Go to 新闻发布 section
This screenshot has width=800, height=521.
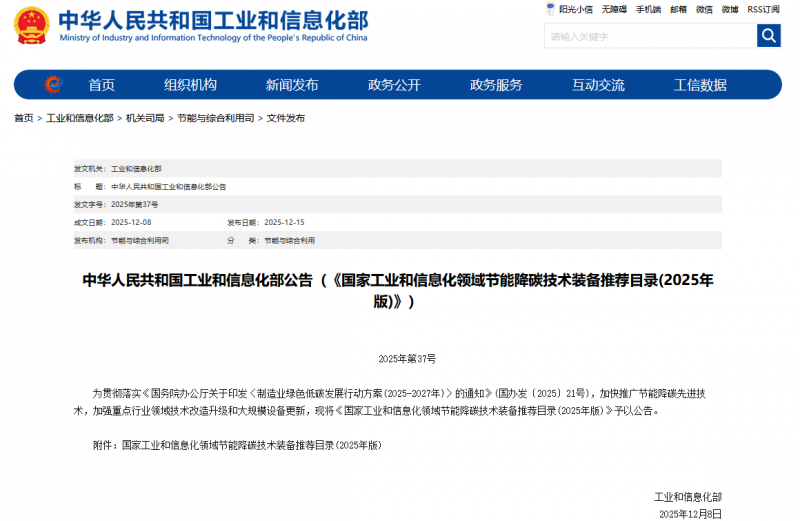click(x=292, y=85)
